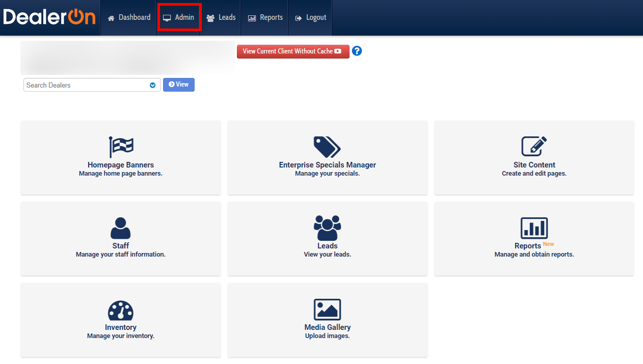Image resolution: width=643 pixels, height=364 pixels.
Task: Open Reports from the navigation bar
Action: point(264,17)
